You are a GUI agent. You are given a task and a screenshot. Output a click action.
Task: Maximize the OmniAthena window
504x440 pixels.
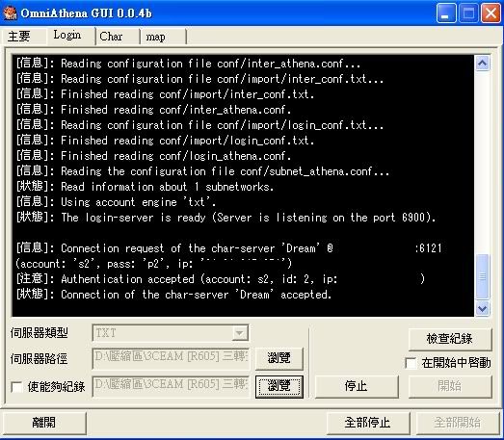click(468, 13)
